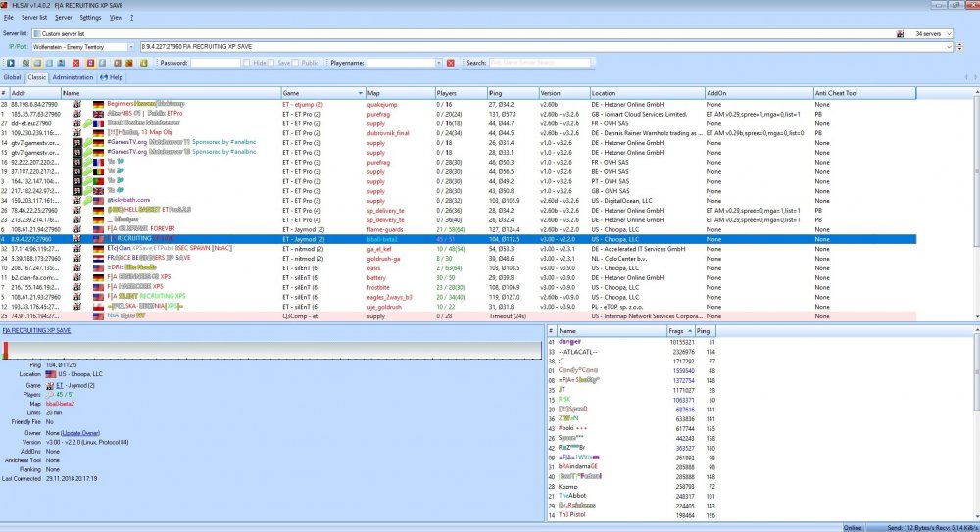Sort servers by Location column header
This screenshot has height=532, width=980.
[647, 93]
